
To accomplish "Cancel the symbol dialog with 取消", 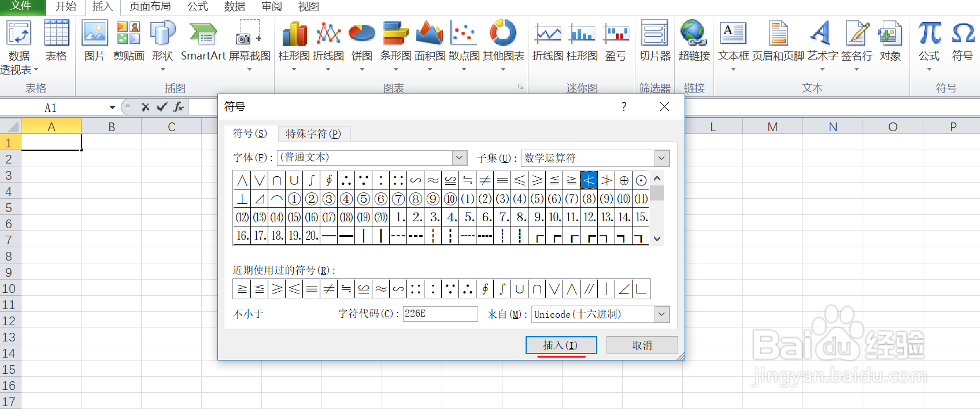I will pyautogui.click(x=642, y=345).
